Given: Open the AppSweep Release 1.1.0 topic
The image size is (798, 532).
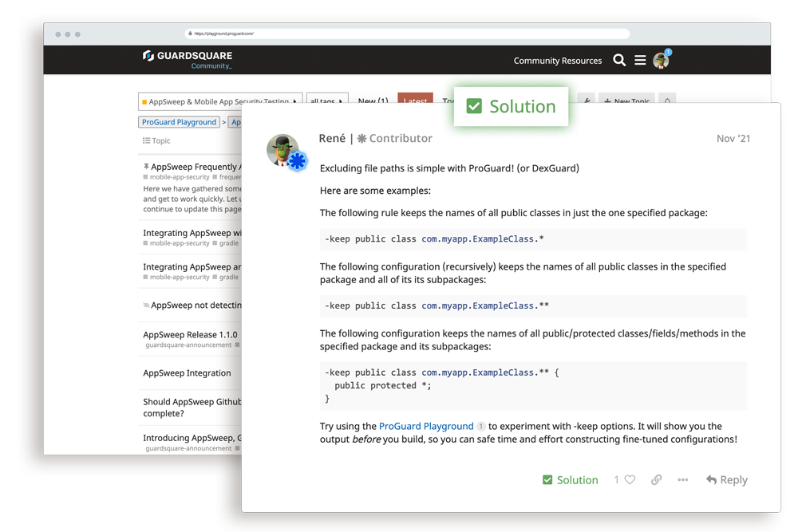Looking at the screenshot, I should (x=191, y=335).
